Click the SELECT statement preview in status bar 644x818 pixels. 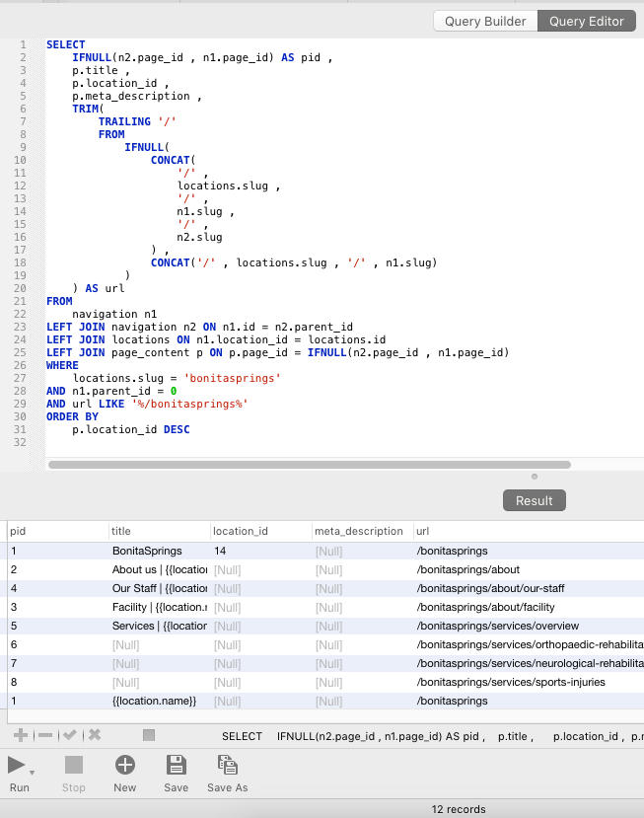click(x=432, y=737)
